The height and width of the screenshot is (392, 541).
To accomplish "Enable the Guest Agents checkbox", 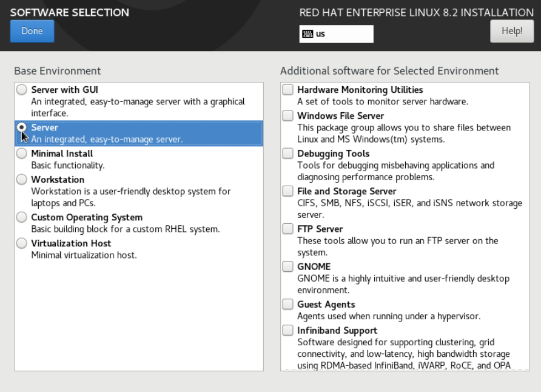I will [287, 305].
